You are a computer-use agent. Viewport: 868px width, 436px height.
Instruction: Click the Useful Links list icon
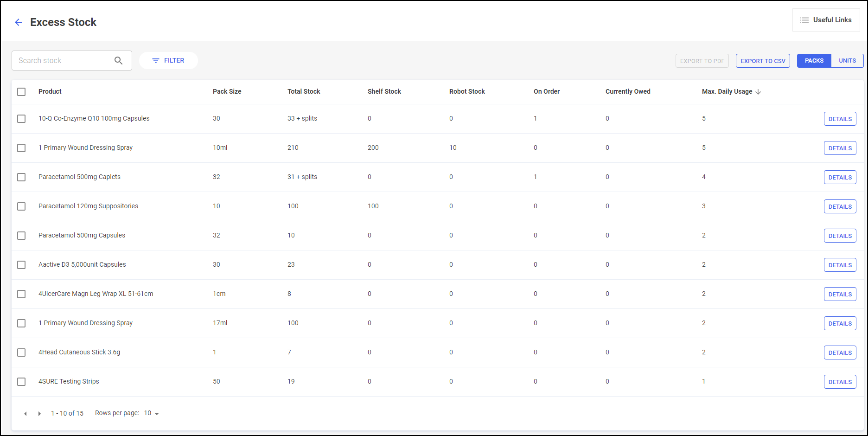(x=804, y=20)
